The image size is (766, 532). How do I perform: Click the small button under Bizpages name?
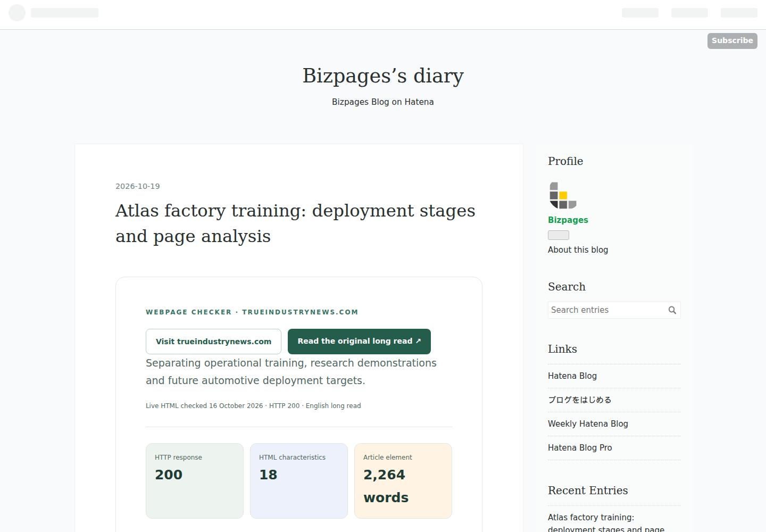click(559, 235)
